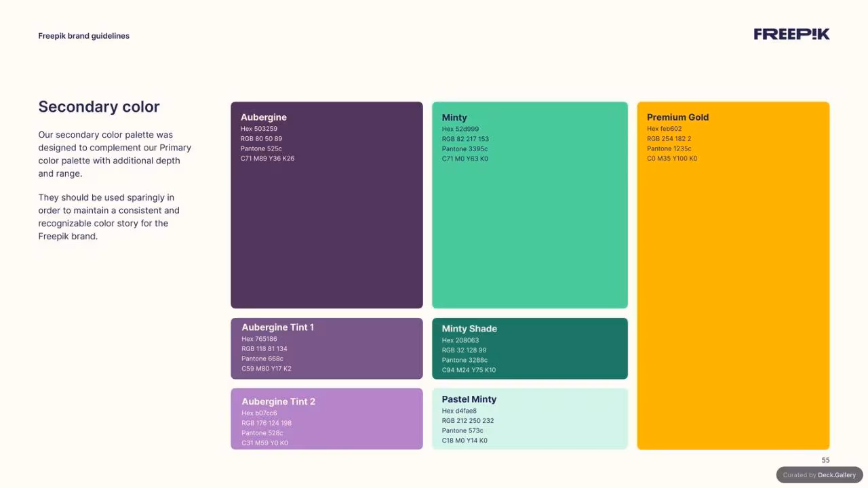Viewport: 868px width, 488px height.
Task: Click 'C71 M0 Y63 K0' text
Action: pos(465,159)
